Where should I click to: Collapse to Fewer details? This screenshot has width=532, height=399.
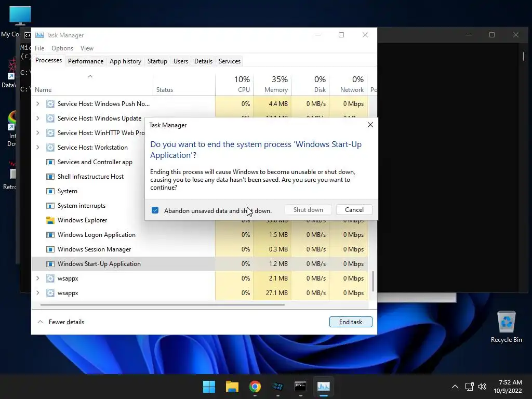click(x=60, y=322)
